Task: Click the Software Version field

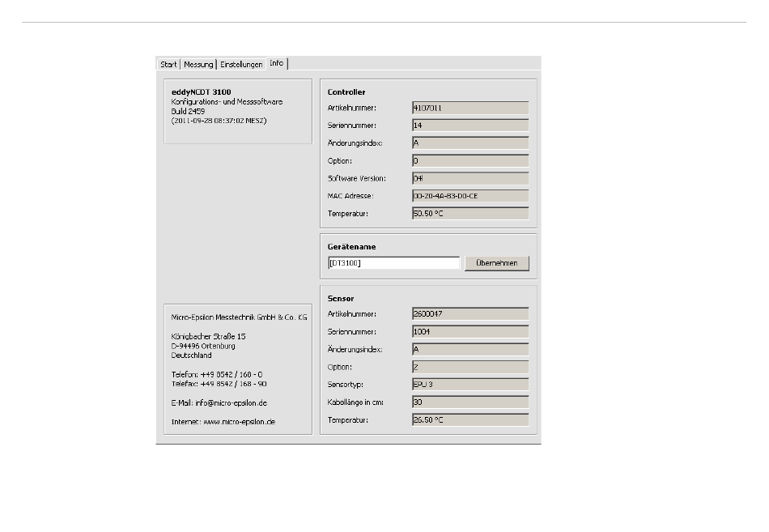Action: [470, 179]
